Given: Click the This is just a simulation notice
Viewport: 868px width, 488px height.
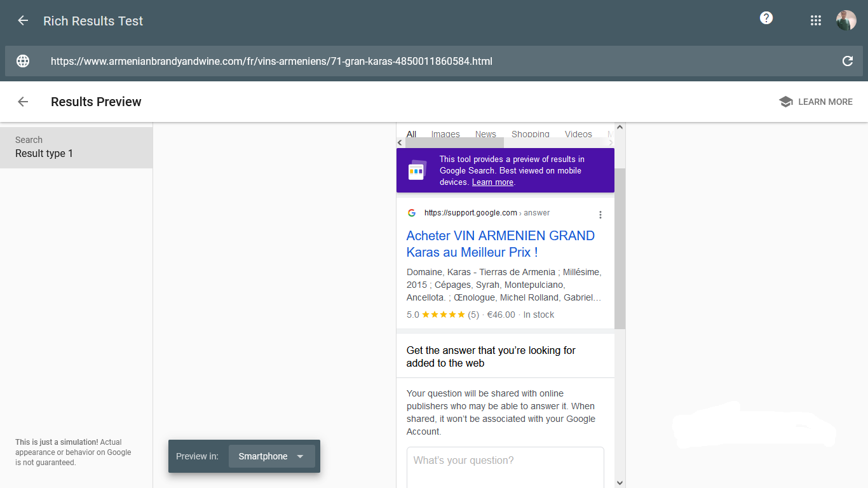Looking at the screenshot, I should coord(73,452).
